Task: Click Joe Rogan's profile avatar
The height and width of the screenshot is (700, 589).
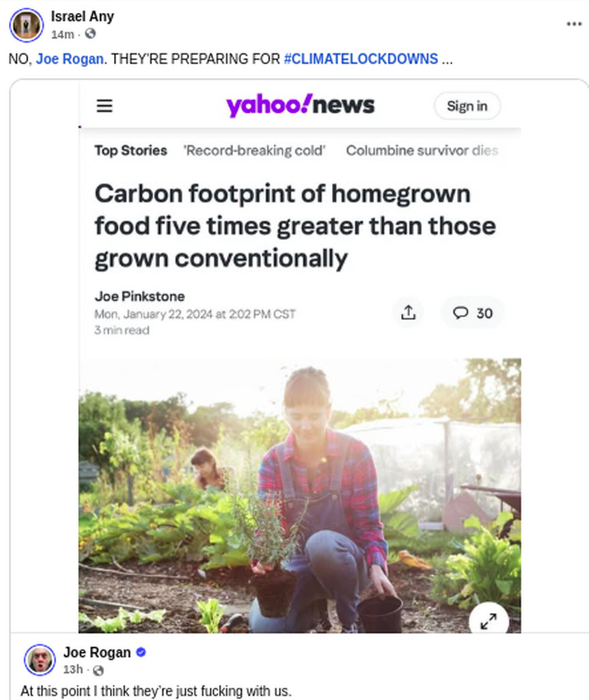Action: pyautogui.click(x=40, y=660)
